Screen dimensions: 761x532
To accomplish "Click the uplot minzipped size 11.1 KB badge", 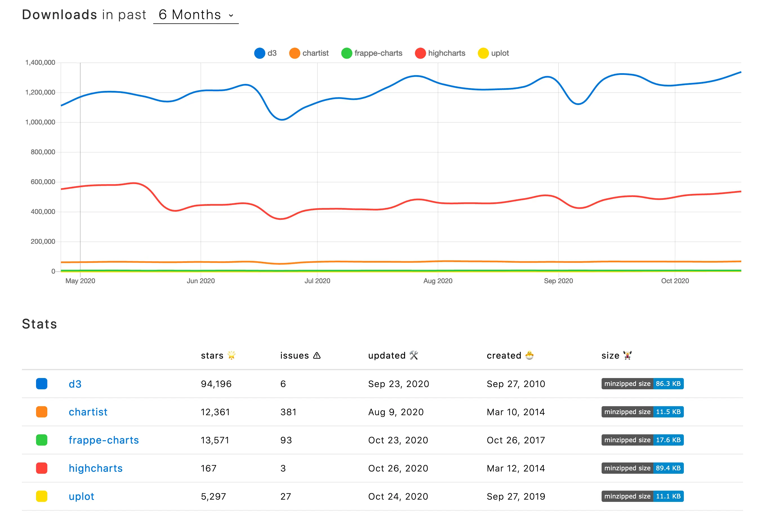I will pyautogui.click(x=643, y=497).
